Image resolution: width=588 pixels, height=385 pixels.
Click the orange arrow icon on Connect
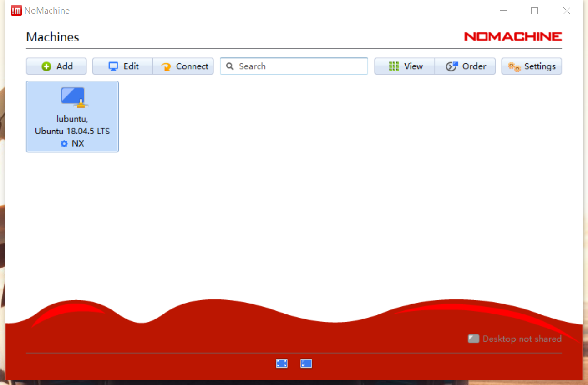tap(166, 67)
